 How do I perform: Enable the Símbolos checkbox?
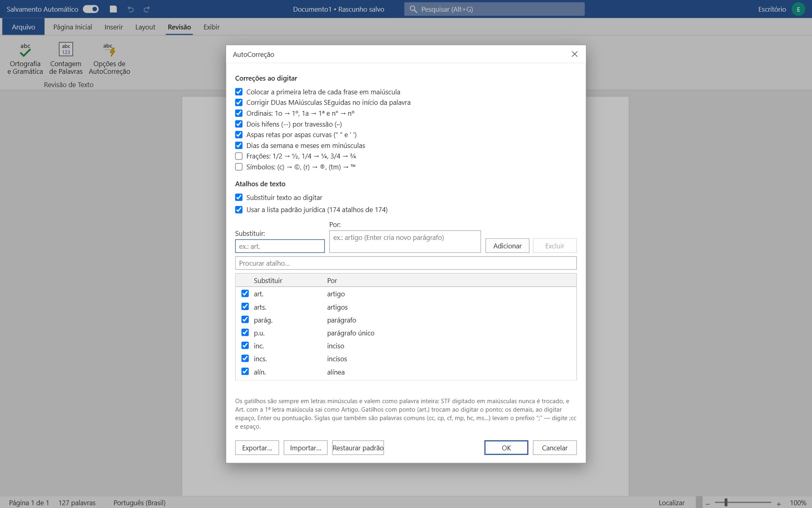tap(239, 167)
